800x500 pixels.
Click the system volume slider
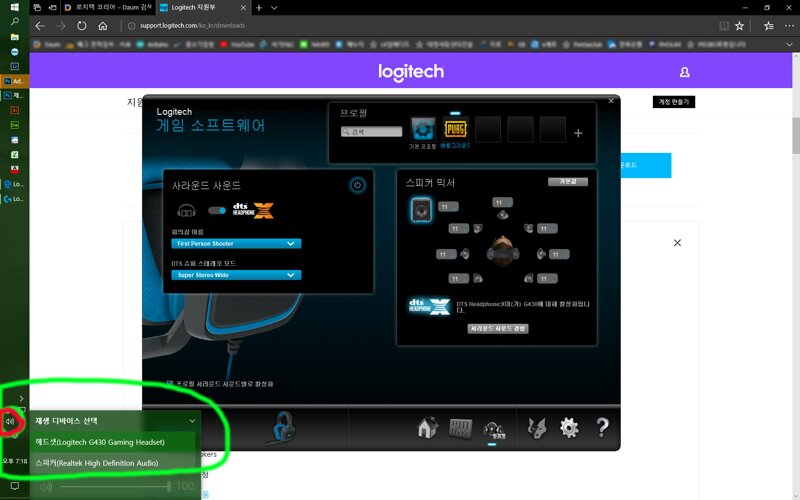115,487
